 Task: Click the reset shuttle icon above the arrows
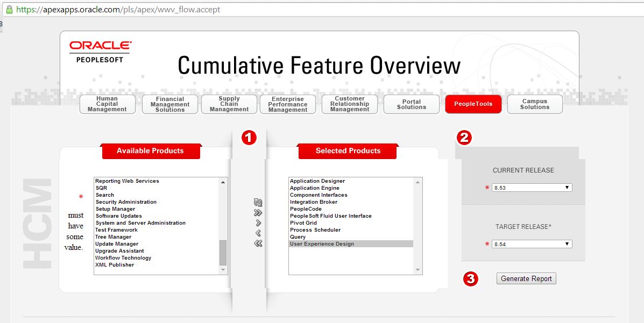(258, 203)
